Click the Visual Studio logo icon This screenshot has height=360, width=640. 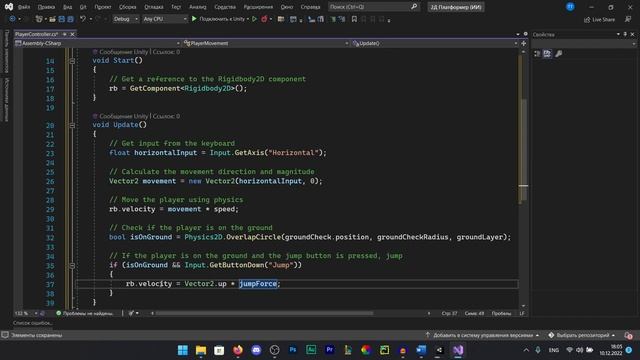9,7
